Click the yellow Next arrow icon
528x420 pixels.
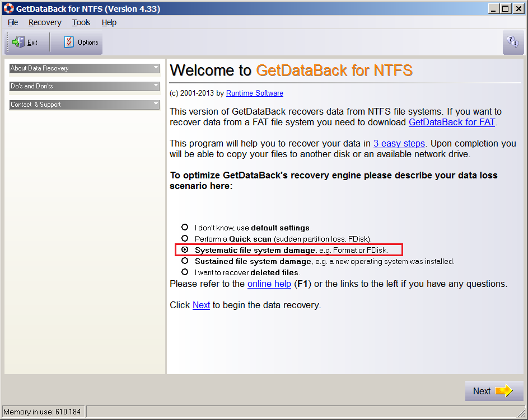coord(504,391)
